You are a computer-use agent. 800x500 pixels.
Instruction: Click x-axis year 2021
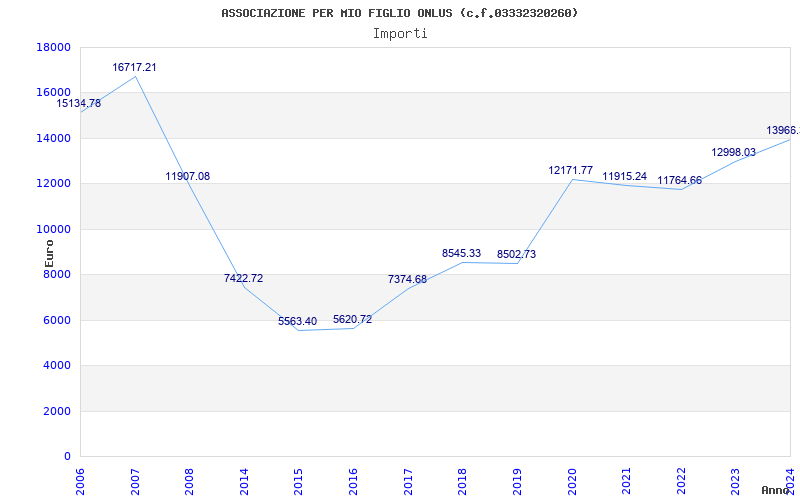626,482
